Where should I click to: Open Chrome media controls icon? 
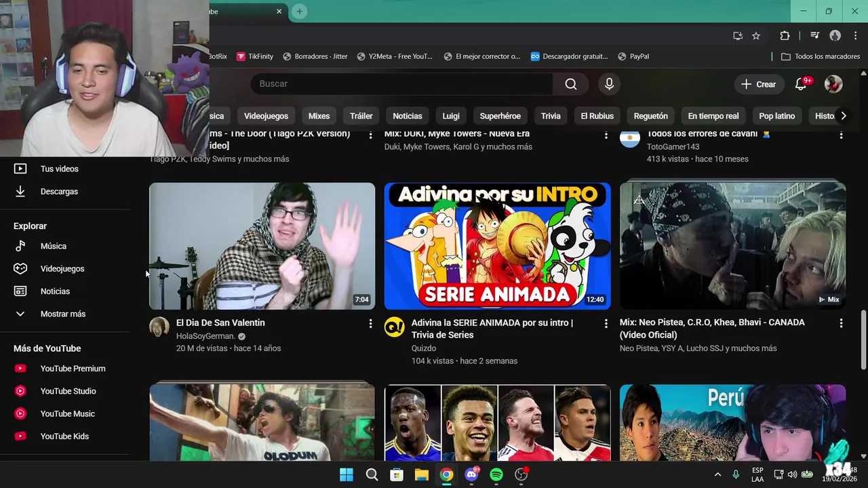pos(815,36)
